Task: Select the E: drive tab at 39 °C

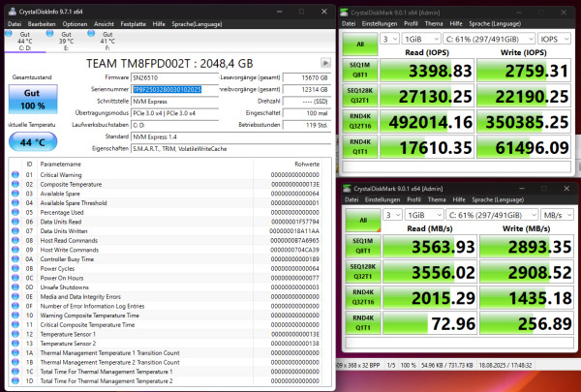Action: (66, 41)
